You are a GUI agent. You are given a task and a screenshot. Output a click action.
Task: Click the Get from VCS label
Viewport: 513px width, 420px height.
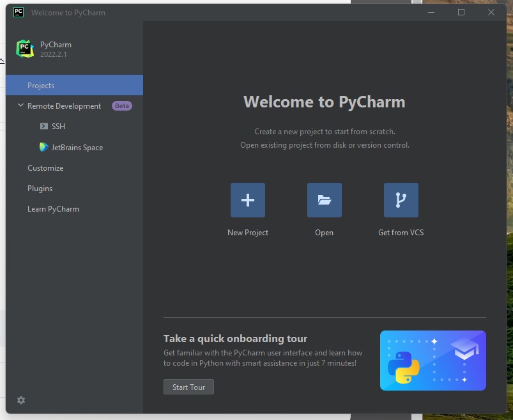tap(401, 233)
